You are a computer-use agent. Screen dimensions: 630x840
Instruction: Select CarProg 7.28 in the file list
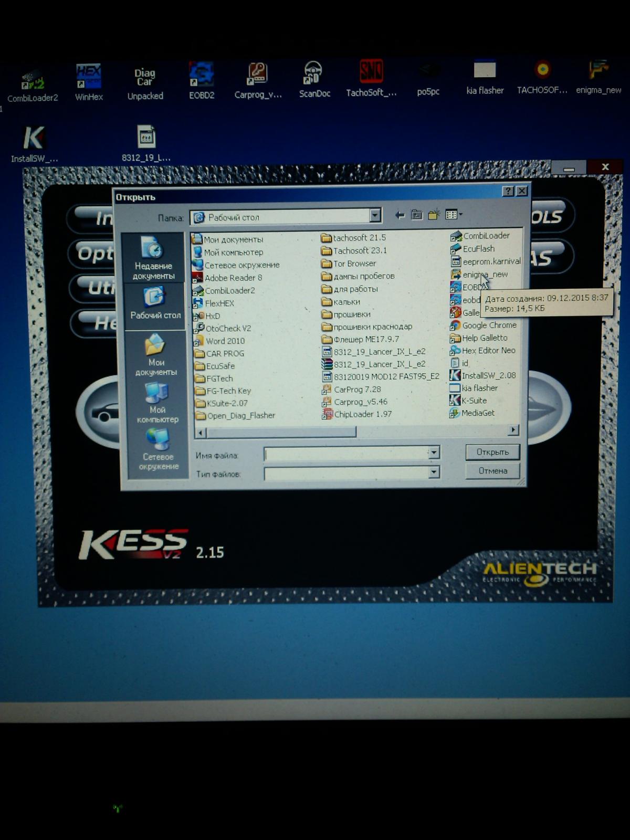tap(351, 389)
